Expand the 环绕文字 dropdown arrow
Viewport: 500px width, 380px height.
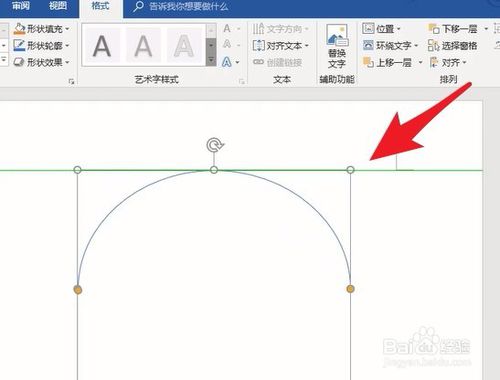click(x=416, y=46)
